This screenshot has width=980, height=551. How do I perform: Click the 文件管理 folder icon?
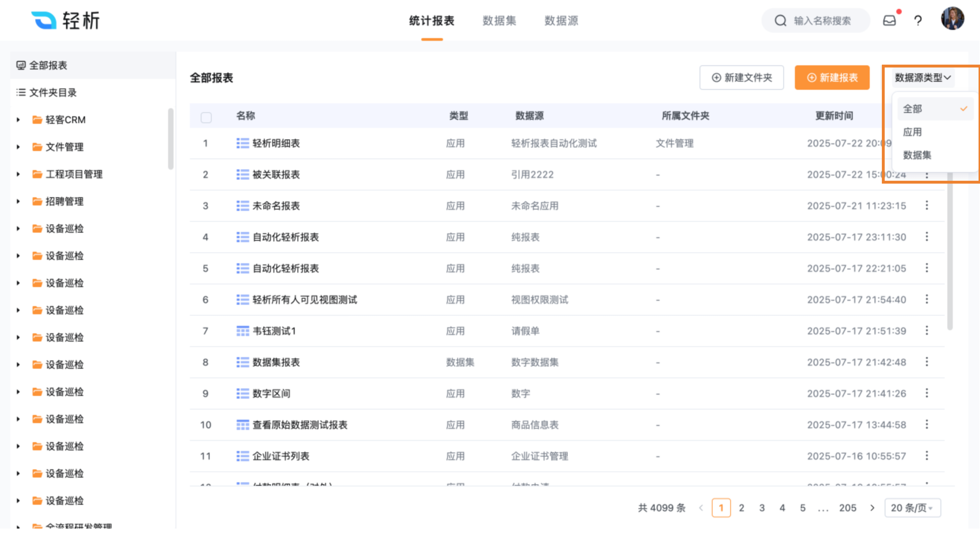pos(37,147)
